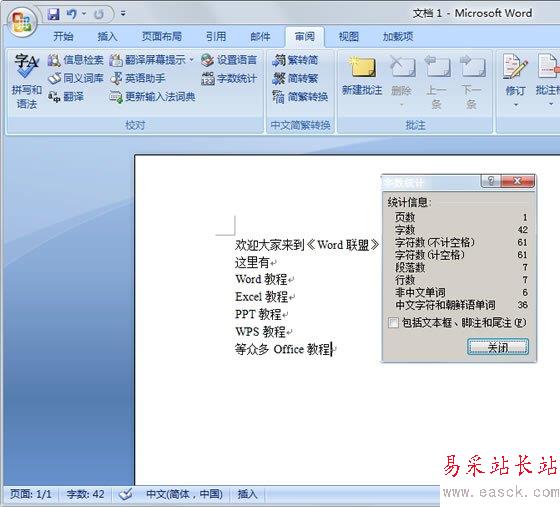Run 拼写和语法 check

(x=26, y=81)
